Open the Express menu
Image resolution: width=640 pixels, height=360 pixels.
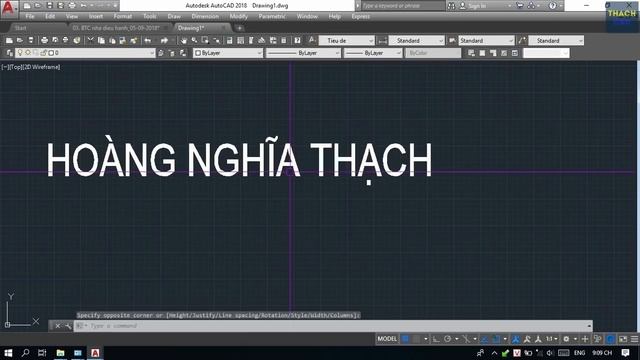360,16
